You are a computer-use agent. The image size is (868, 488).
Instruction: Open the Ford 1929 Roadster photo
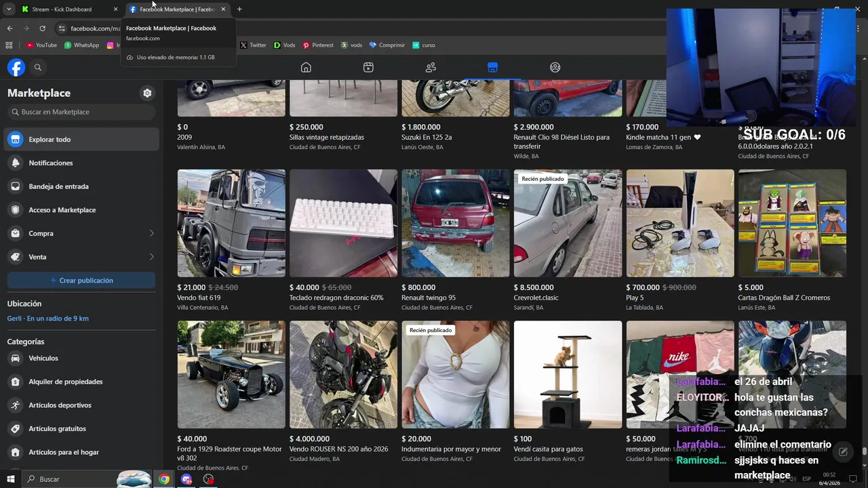pos(231,375)
